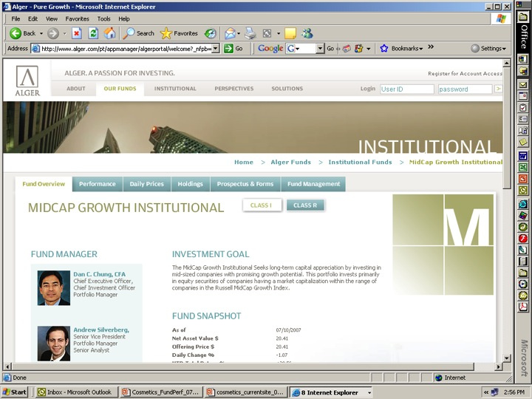Switch to the Fund Management tab
532x399 pixels.
click(x=313, y=184)
